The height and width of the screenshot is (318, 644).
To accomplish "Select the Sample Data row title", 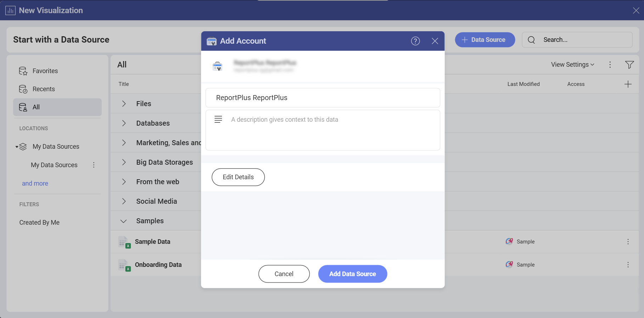I will (x=153, y=242).
